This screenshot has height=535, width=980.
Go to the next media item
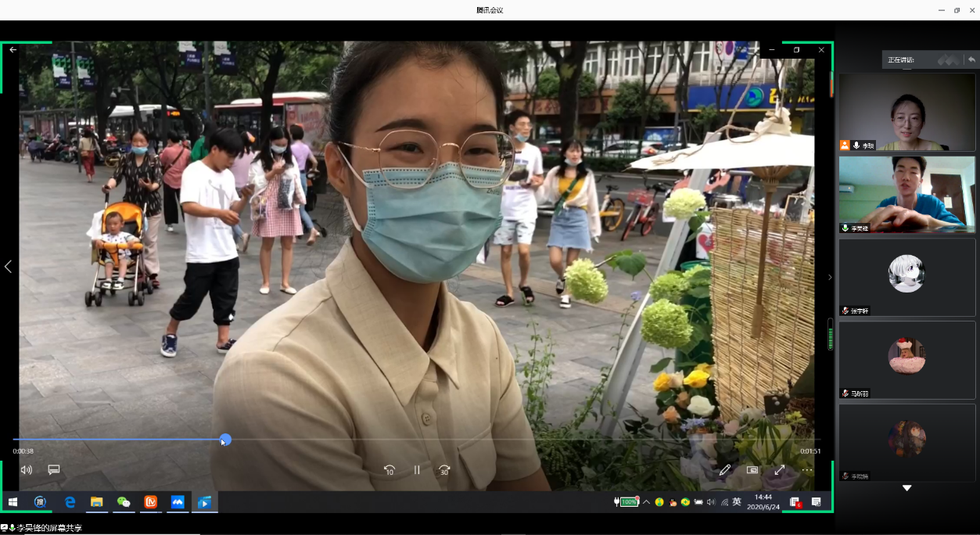coord(830,277)
